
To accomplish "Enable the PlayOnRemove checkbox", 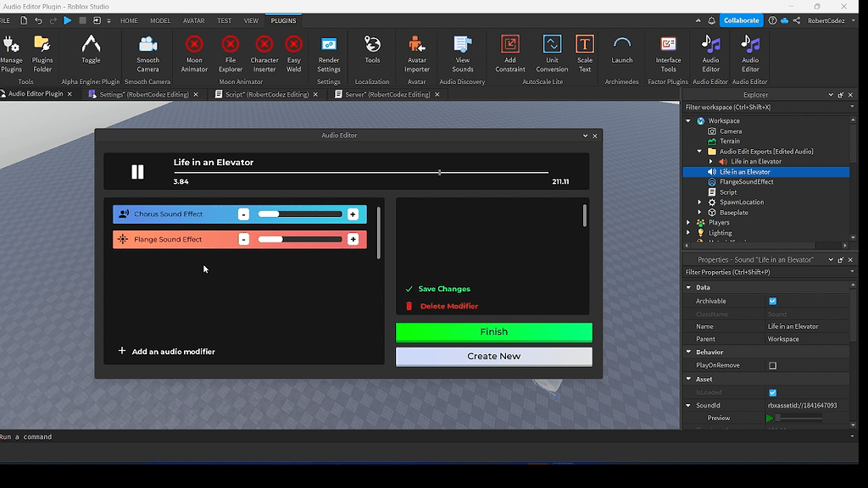I will [773, 365].
